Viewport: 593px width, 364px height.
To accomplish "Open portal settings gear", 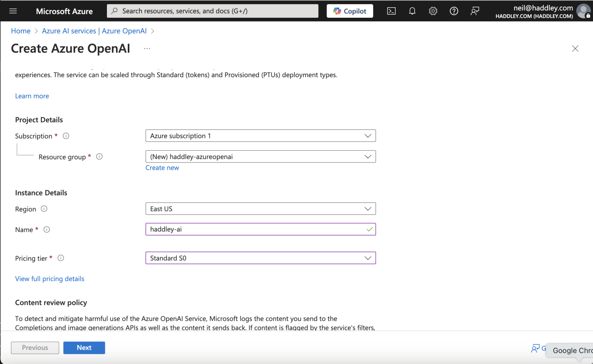I will (x=433, y=11).
